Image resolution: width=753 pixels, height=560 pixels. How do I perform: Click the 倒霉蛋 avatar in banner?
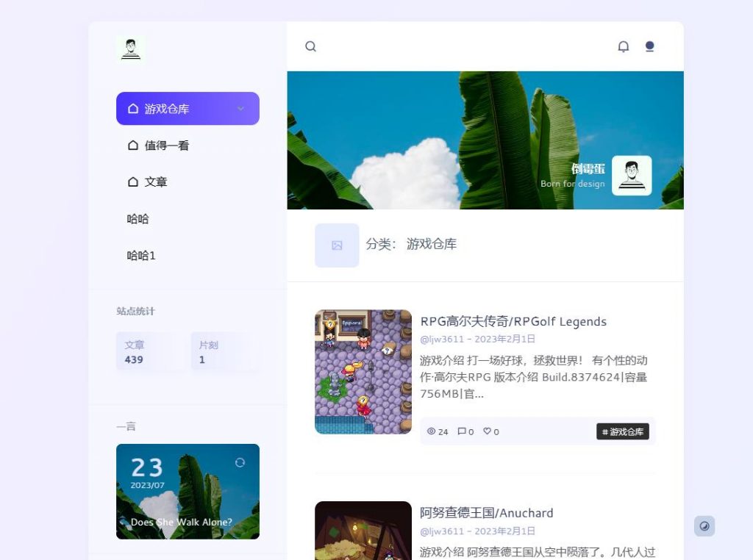(x=632, y=175)
